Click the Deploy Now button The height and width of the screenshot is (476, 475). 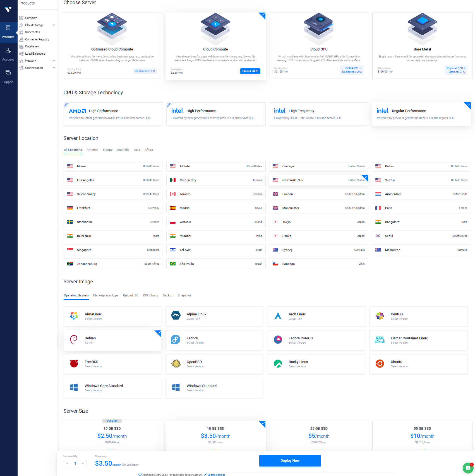point(290,461)
